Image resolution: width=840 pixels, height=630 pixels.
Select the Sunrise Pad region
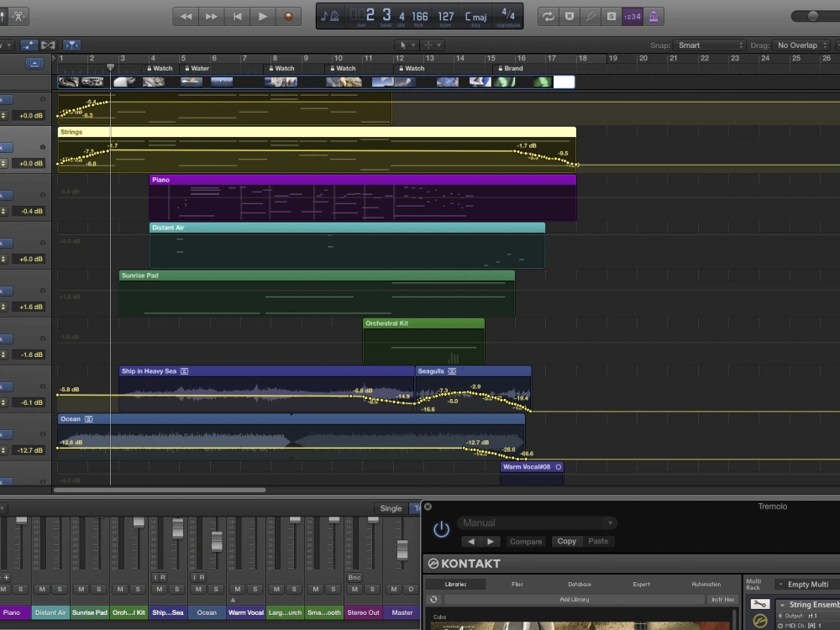coord(317,293)
